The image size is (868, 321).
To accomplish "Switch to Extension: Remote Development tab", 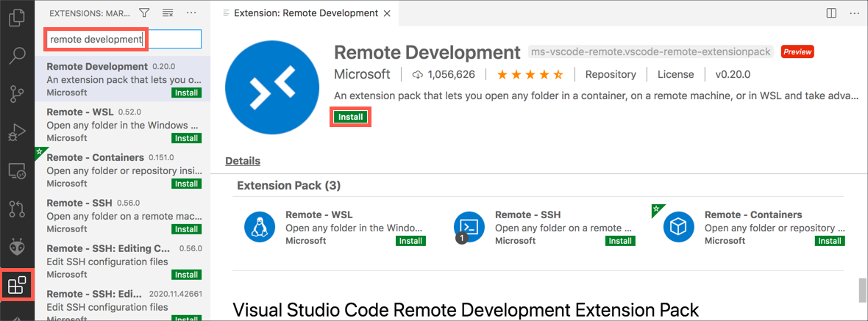I will (305, 12).
